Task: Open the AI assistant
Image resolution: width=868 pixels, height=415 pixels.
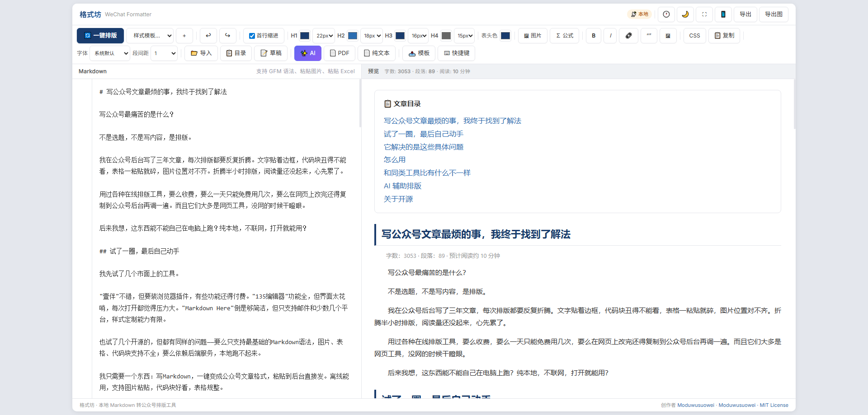Action: [308, 53]
